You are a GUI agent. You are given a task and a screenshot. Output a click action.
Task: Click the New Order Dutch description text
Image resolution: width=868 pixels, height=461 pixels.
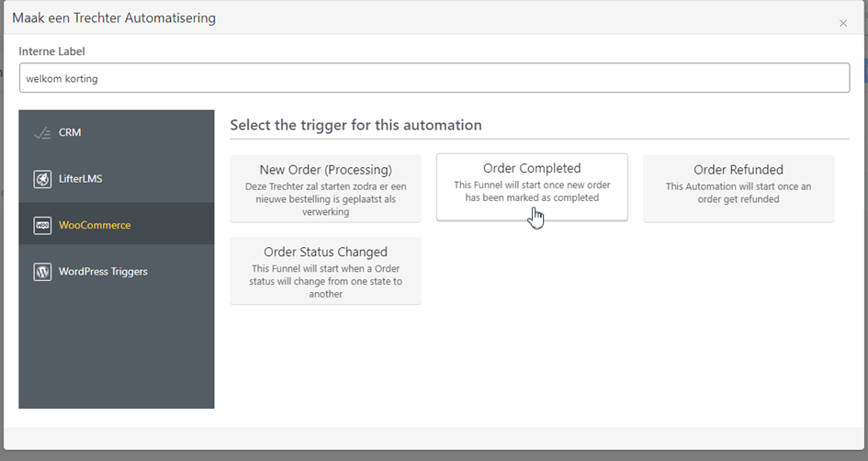[325, 198]
